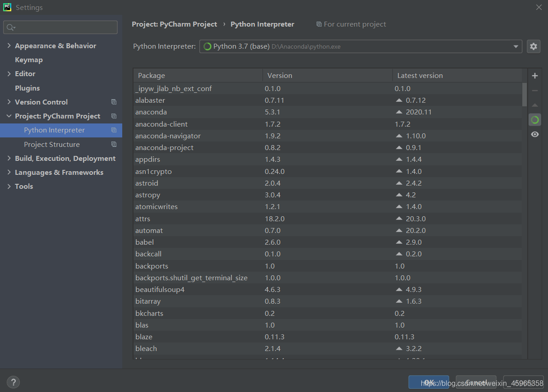Select the appdirs package row
548x392 pixels.
pos(327,160)
